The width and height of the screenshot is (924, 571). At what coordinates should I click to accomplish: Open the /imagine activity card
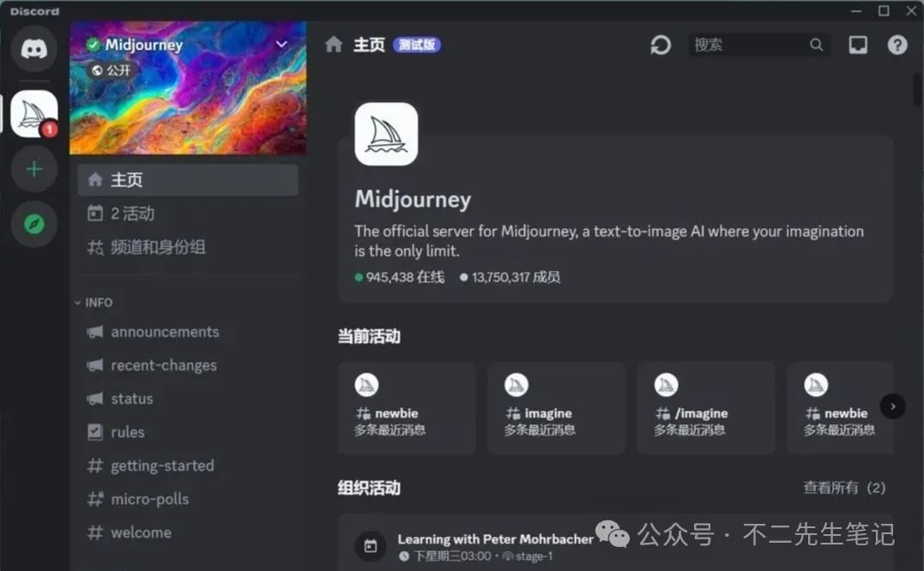(x=706, y=408)
